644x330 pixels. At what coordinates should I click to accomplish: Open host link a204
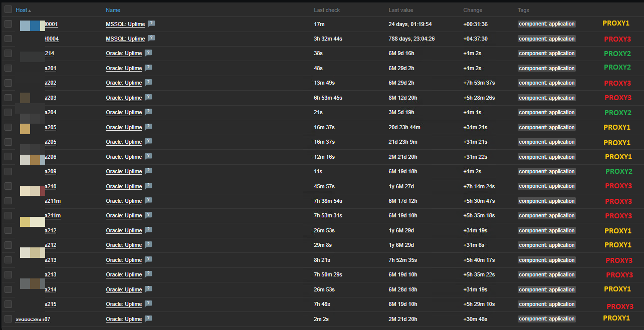[x=51, y=112]
